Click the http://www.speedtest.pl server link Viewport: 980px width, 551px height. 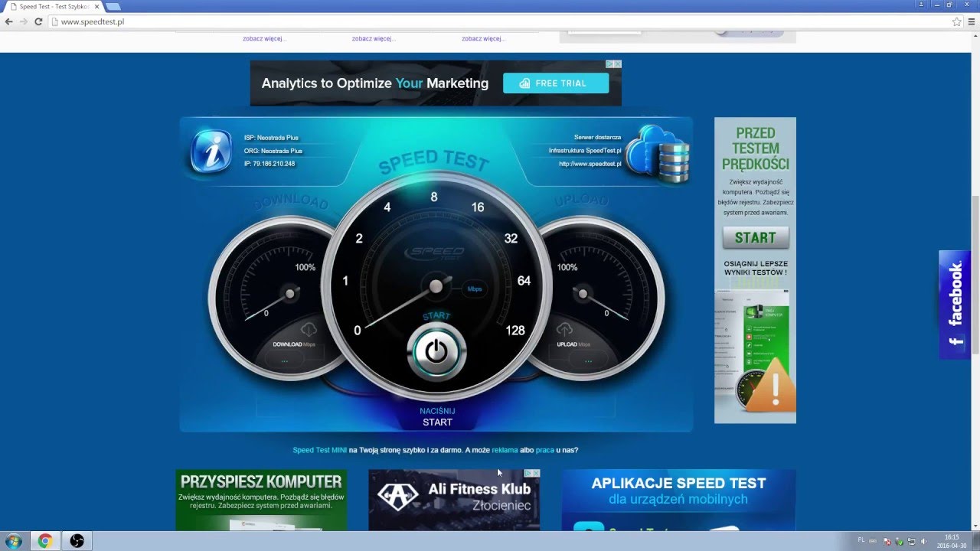(x=590, y=164)
